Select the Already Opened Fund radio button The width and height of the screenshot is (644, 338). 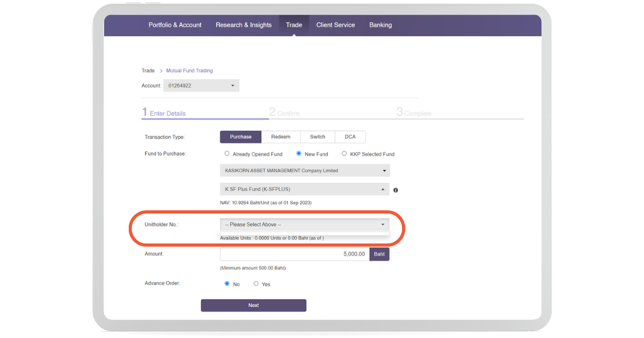point(227,154)
